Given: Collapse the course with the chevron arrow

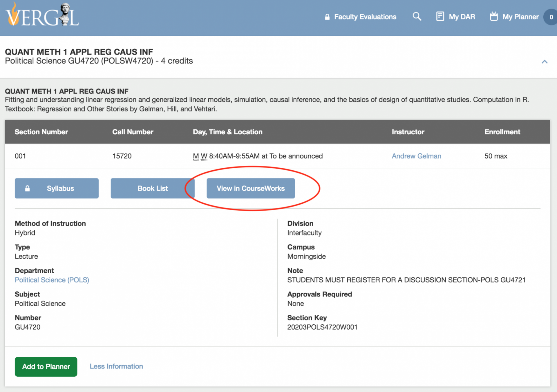Looking at the screenshot, I should 544,62.
